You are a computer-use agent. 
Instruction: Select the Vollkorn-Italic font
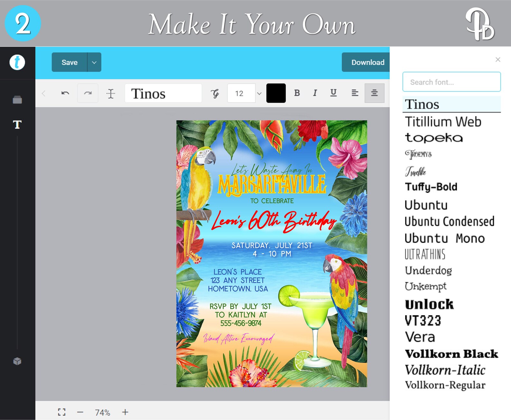(445, 370)
